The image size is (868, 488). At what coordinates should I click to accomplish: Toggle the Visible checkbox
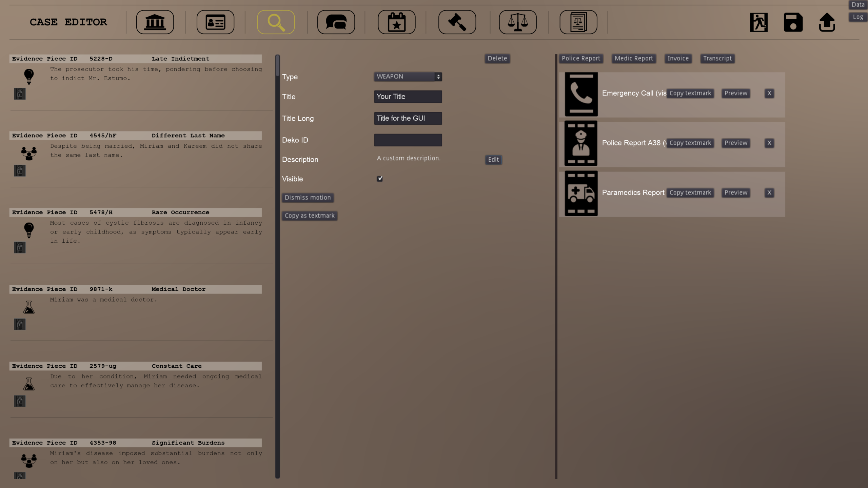[380, 179]
